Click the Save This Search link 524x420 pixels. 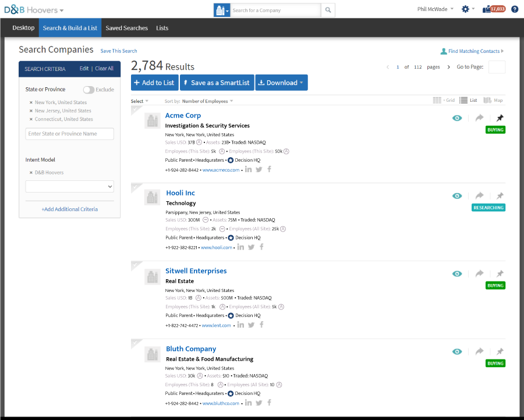click(x=119, y=51)
